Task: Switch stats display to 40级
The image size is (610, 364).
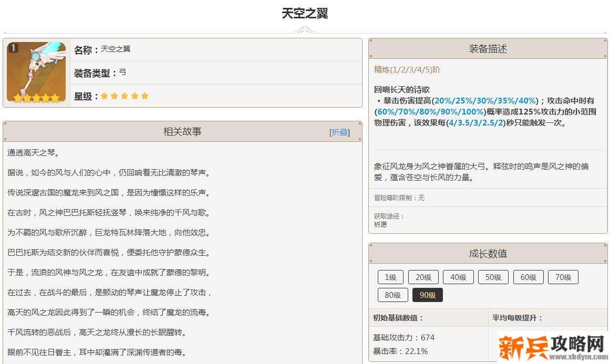Action: [458, 277]
